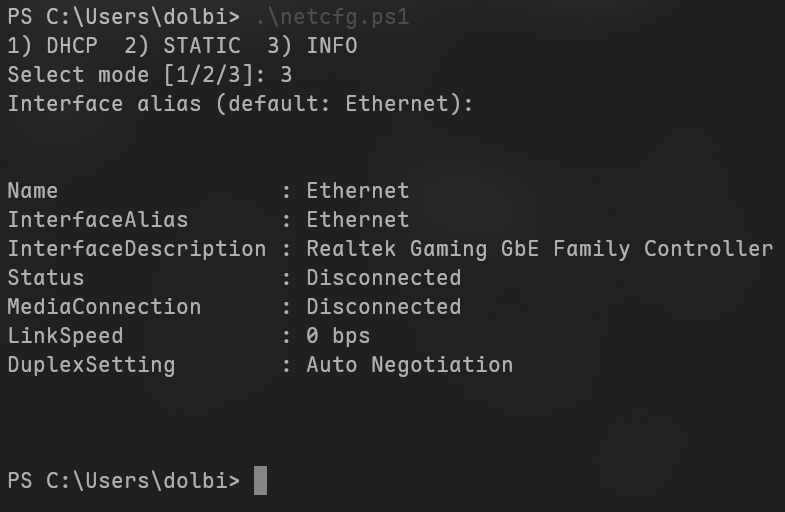Image resolution: width=785 pixels, height=512 pixels.
Task: Click the 'Interface alias (default: Ethernet)' prompt
Action: click(240, 104)
